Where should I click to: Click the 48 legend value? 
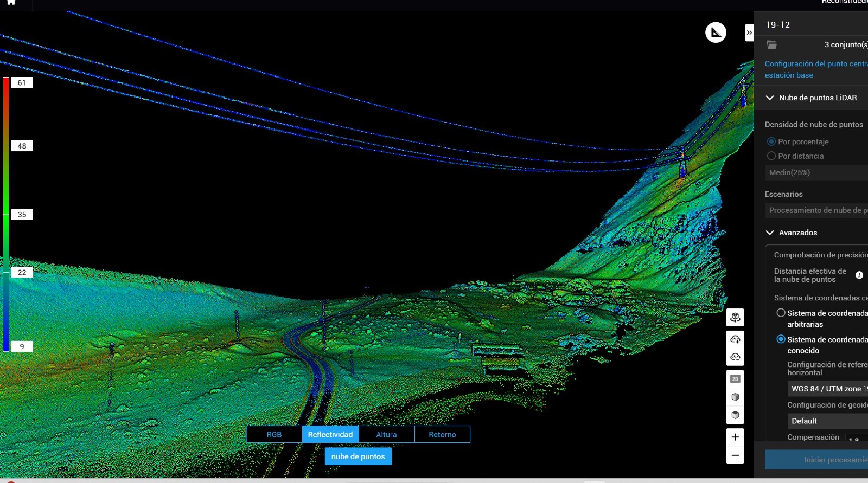(x=22, y=146)
